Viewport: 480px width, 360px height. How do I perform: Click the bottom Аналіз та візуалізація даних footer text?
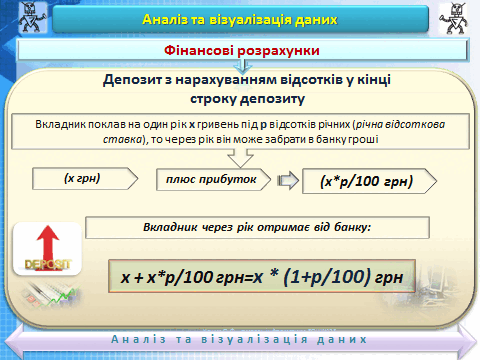[x=239, y=339]
